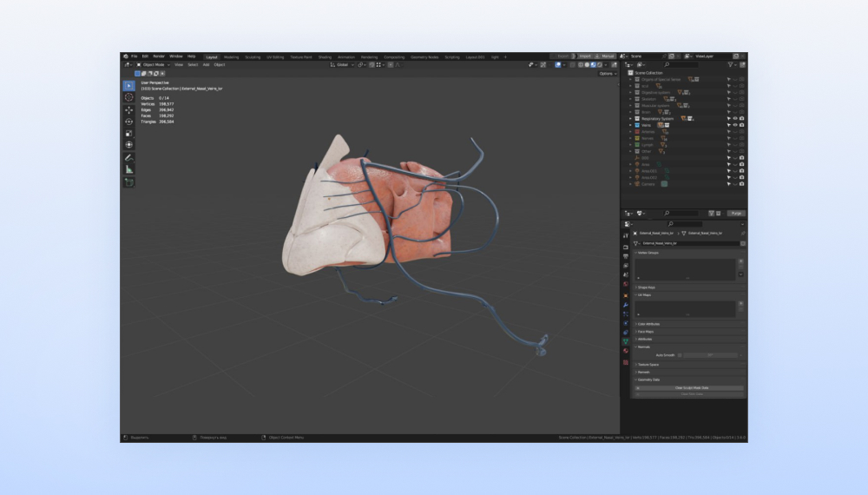Open the Texture properties tab
This screenshot has height=495, width=868.
(x=626, y=363)
